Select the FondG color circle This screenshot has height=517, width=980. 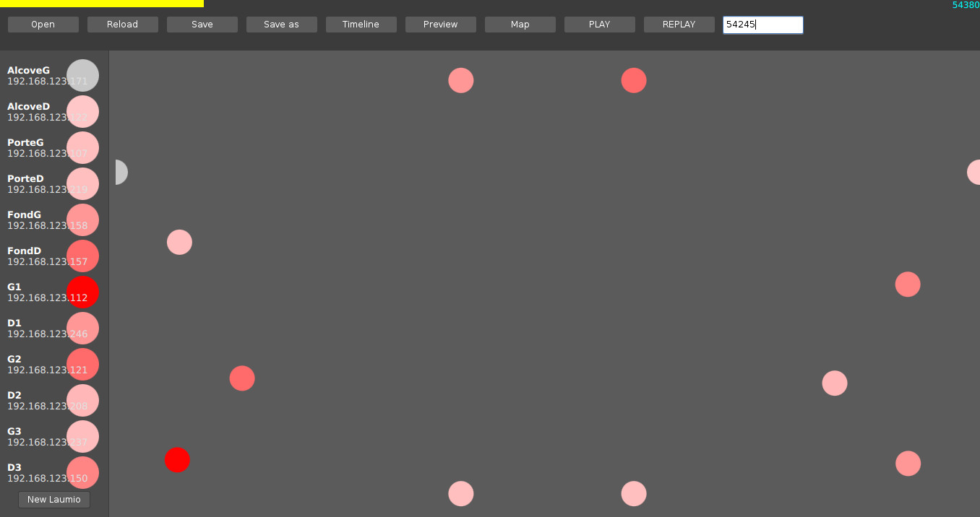click(82, 220)
